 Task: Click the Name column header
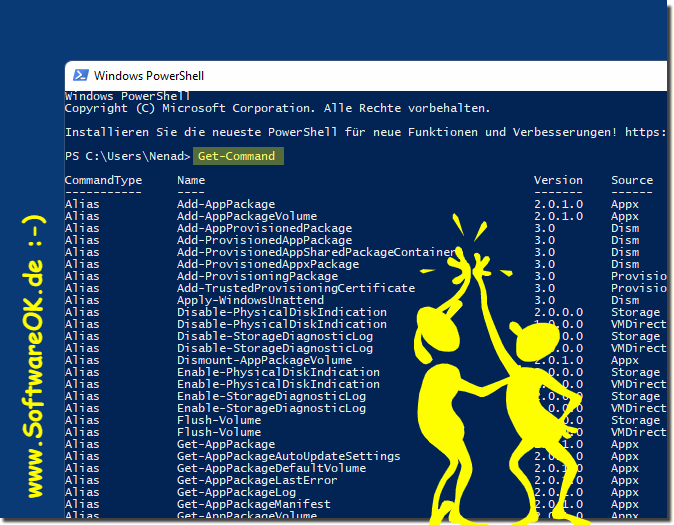pyautogui.click(x=191, y=180)
